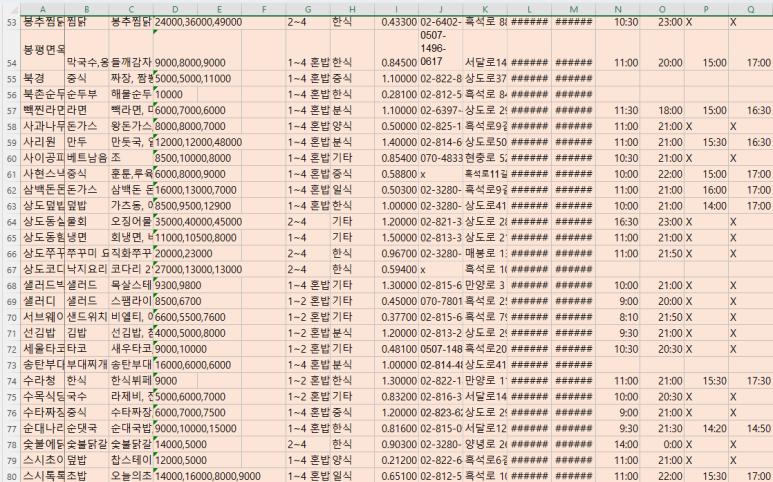Image resolution: width=773 pixels, height=482 pixels.
Task: Select the 20:30 cell in row 72
Action: pyautogui.click(x=662, y=349)
